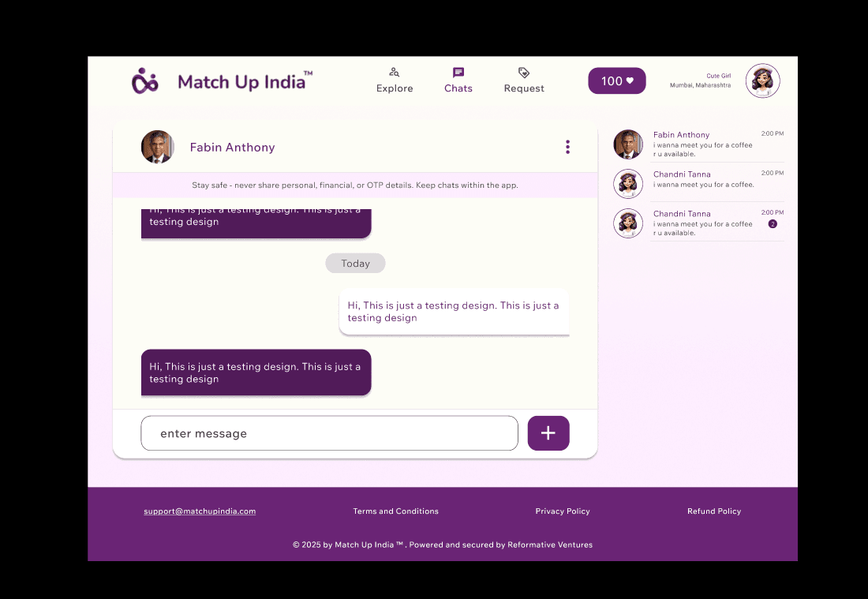
Task: Open the Privacy Policy link
Action: point(563,511)
